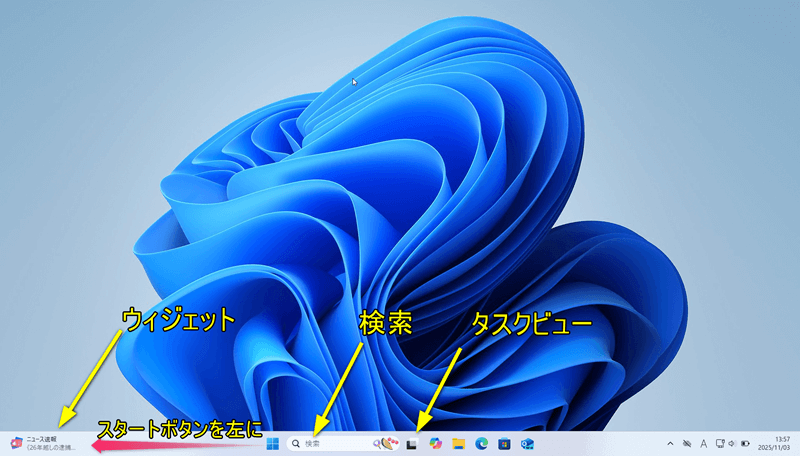Launch Outlook from the taskbar
Screen dimensions: 800x456
tap(527, 443)
